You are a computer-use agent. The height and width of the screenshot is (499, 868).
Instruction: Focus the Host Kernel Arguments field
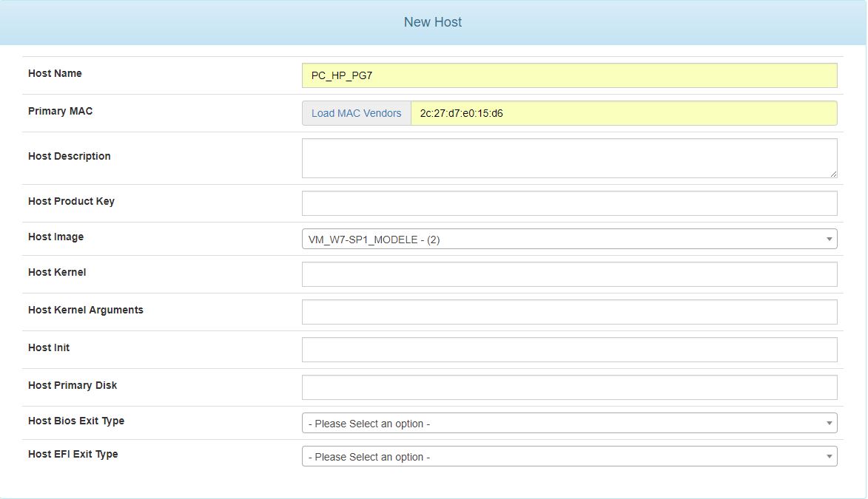569,312
